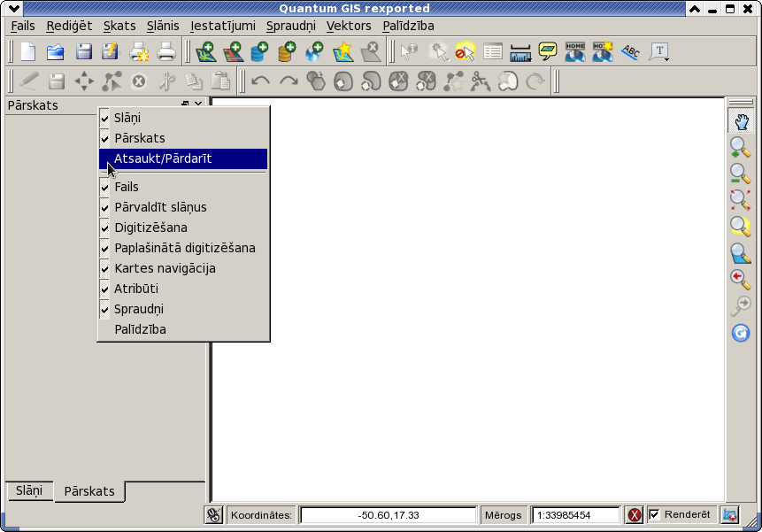The width and height of the screenshot is (762, 532).
Task: Toggle the Fails toolbar entry
Action: (183, 187)
